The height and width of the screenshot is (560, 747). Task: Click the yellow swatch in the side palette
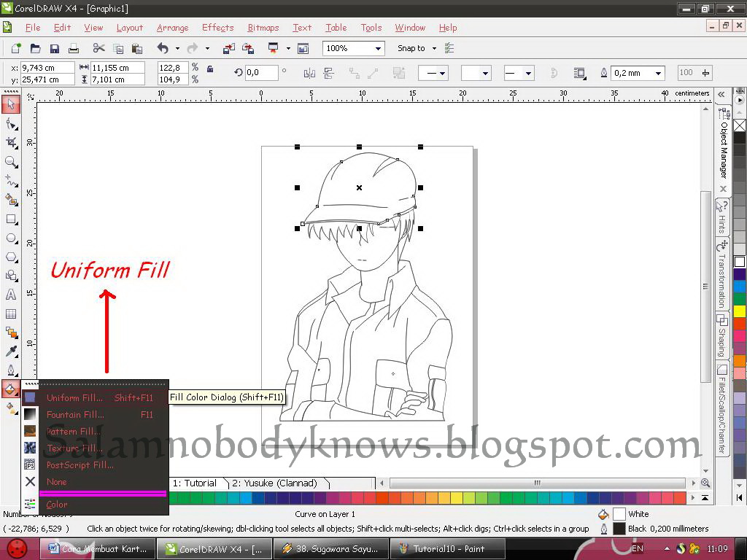click(740, 312)
